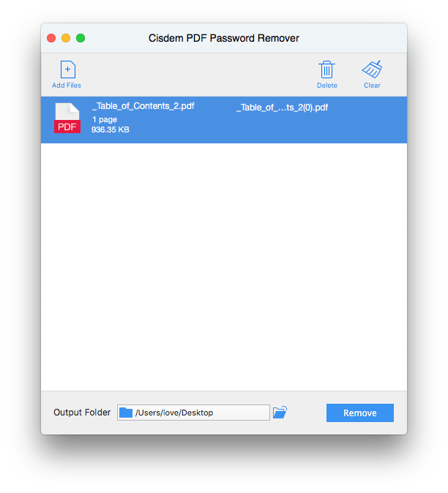Click the Delete trash can icon
Viewport: 448px width, 493px height.
[326, 69]
